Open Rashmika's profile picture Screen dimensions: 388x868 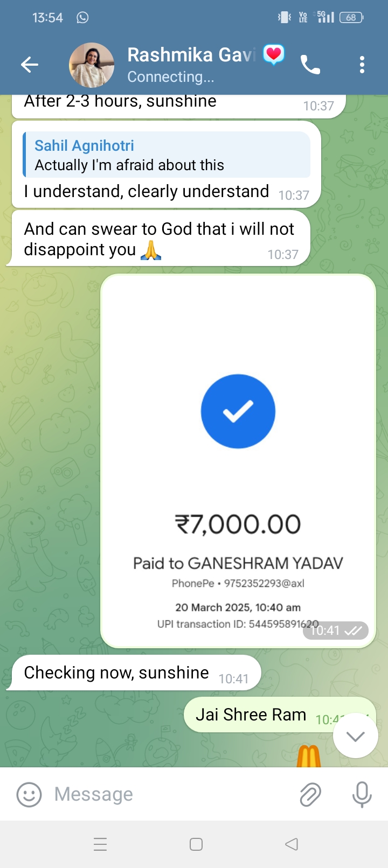tap(92, 65)
